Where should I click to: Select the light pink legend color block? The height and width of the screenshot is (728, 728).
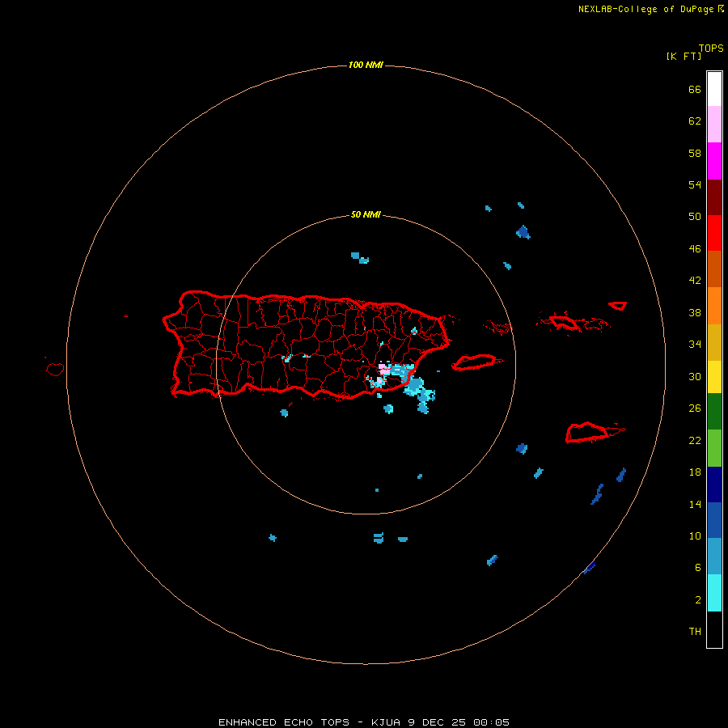[x=714, y=125]
